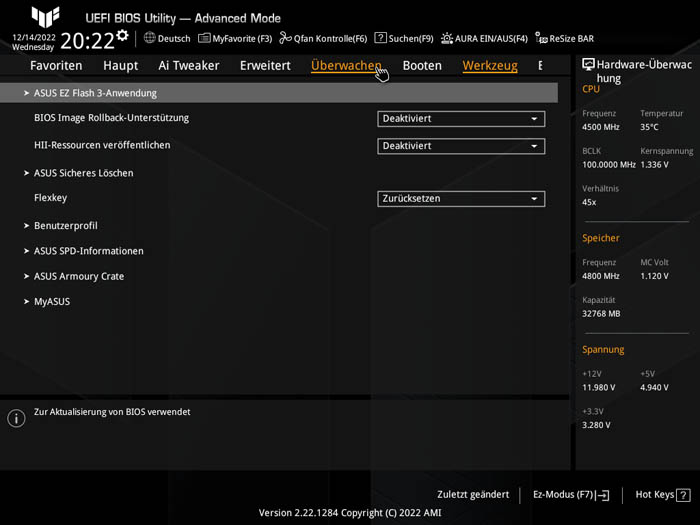Click help text Zur Aktualisierung von BIOS
The width and height of the screenshot is (700, 525).
tap(112, 412)
